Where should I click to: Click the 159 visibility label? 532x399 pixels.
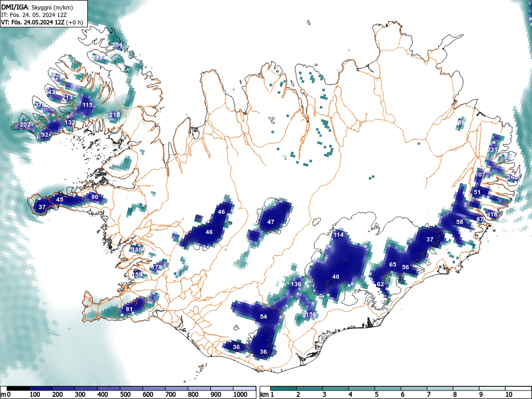(137, 274)
